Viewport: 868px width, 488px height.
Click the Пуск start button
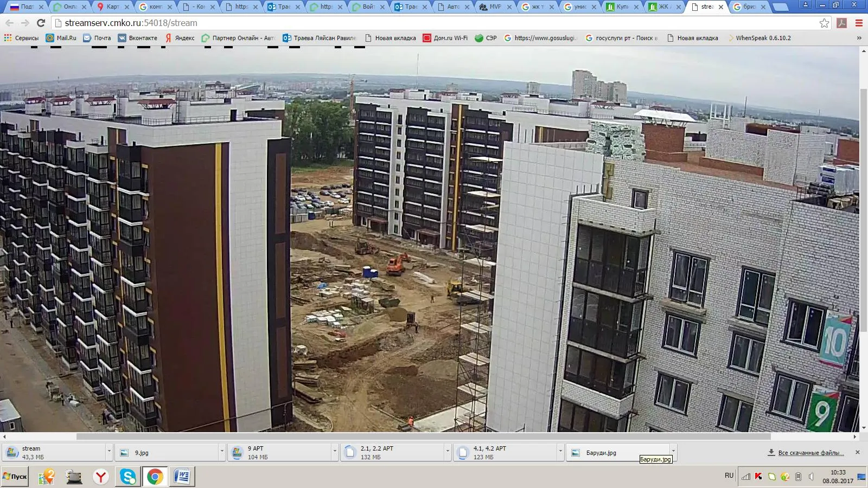click(15, 477)
